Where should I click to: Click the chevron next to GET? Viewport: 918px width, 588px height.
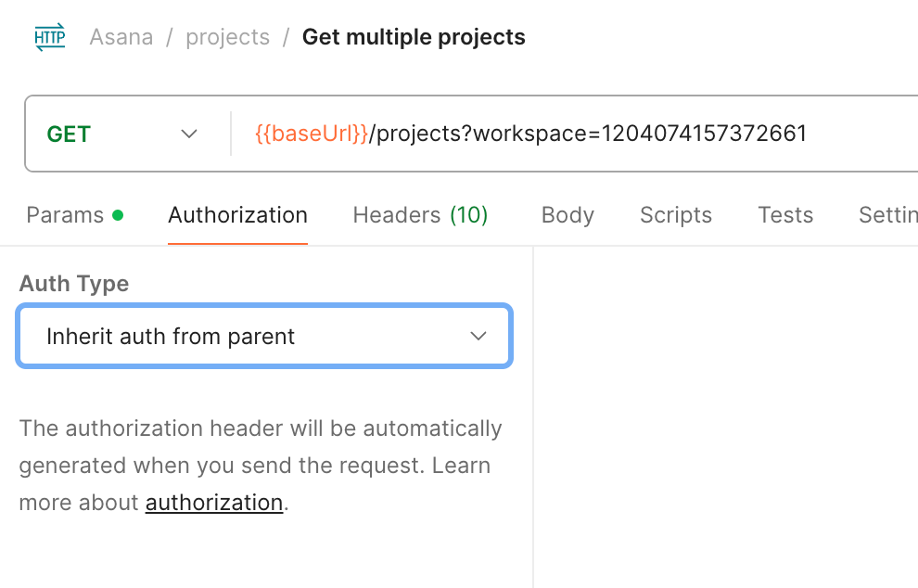click(189, 134)
